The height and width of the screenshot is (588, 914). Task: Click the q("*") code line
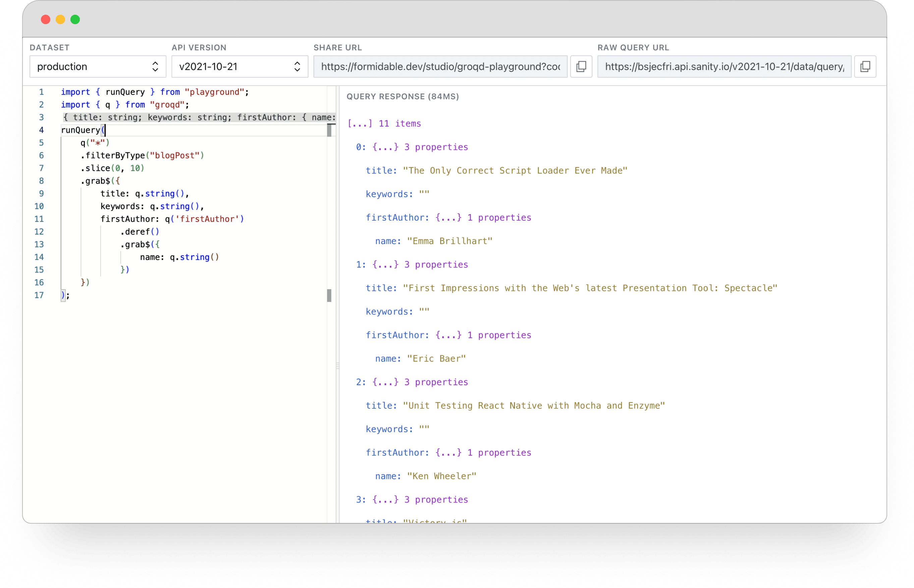point(96,143)
